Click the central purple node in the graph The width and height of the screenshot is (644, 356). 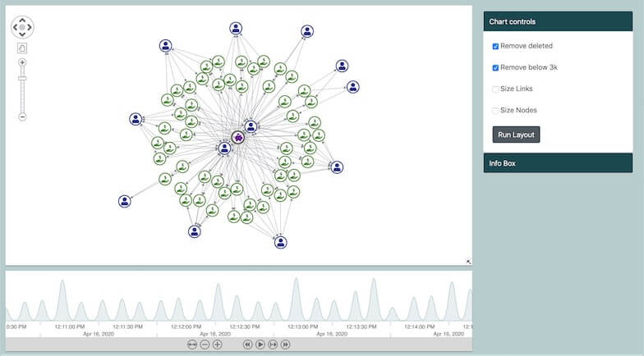(237, 138)
